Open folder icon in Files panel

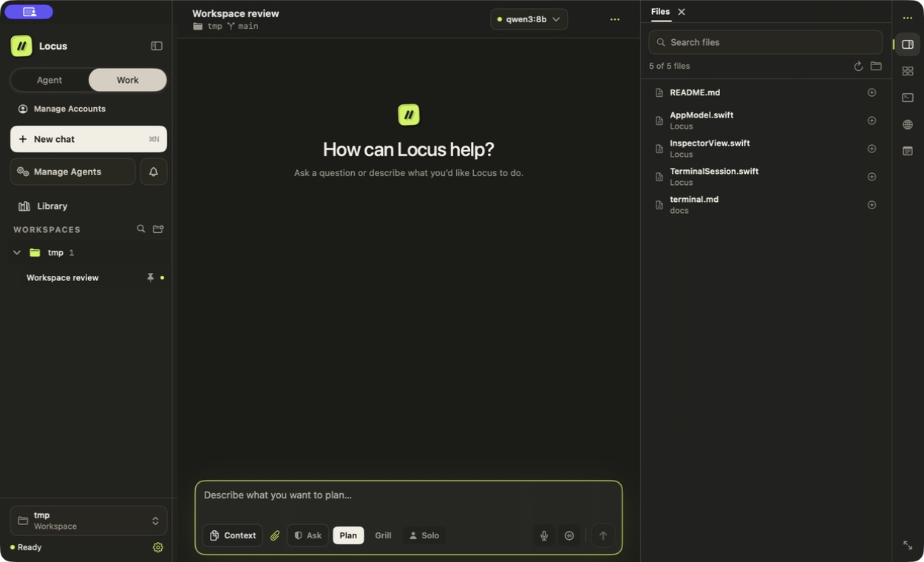click(876, 66)
